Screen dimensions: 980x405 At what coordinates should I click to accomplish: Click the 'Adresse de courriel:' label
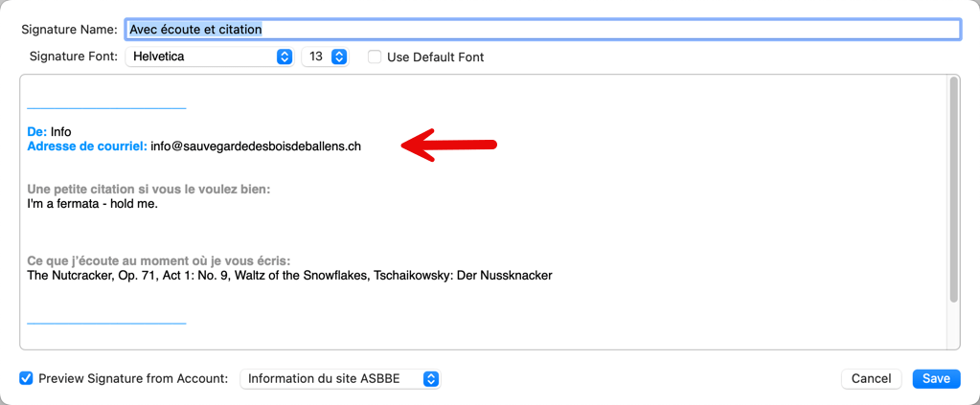[87, 146]
